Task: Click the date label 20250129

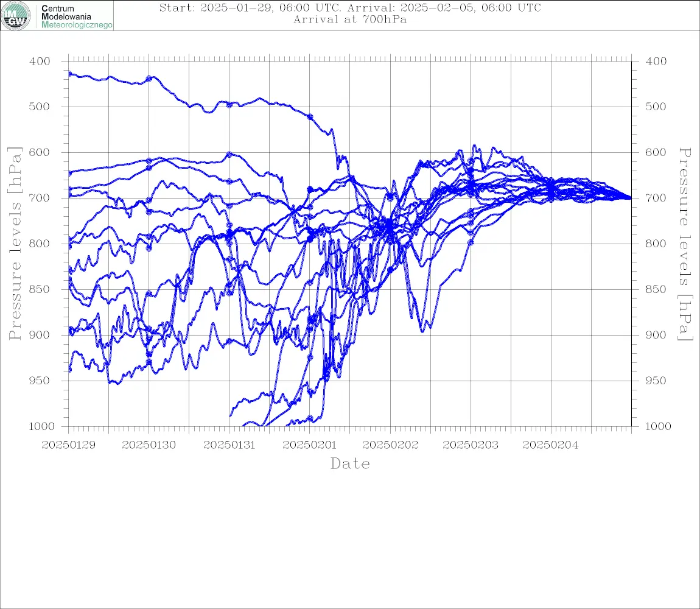Action: click(69, 445)
